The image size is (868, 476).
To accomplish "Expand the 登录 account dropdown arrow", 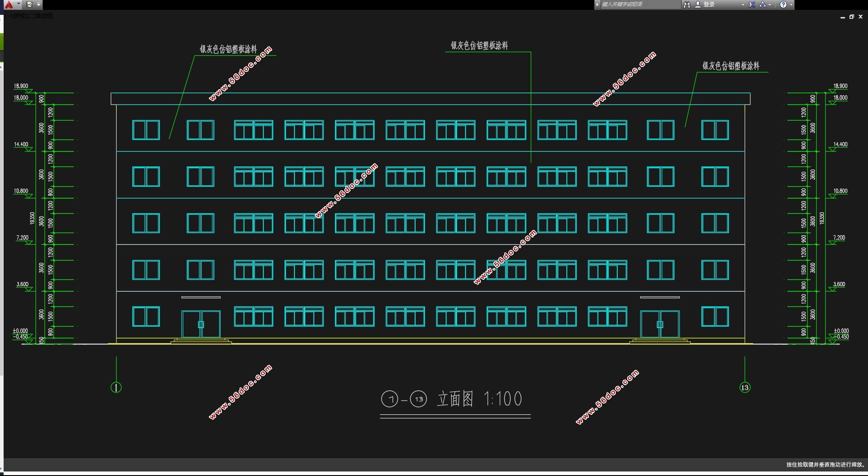I will 743,4.
